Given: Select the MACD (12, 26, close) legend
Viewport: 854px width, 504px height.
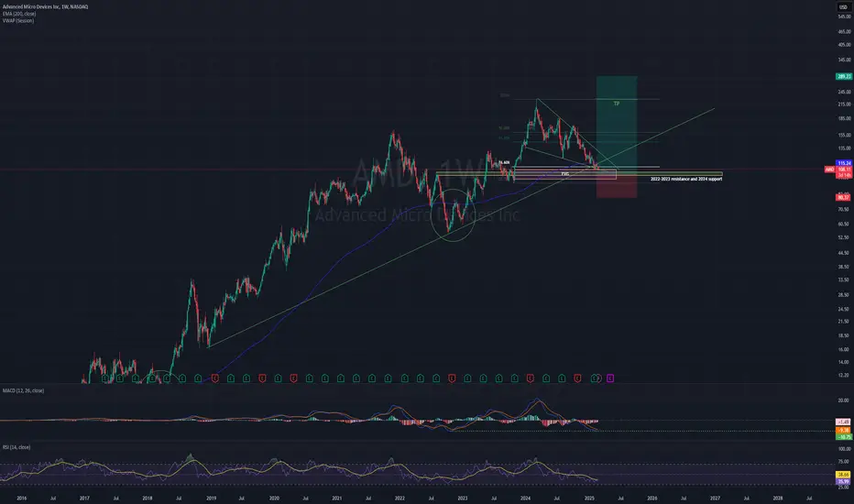Looking at the screenshot, I should [24, 390].
